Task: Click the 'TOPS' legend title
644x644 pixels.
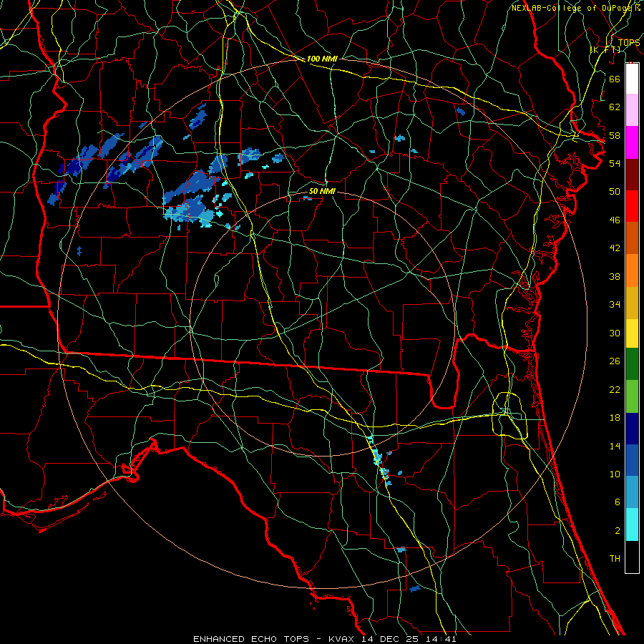Action: tap(629, 43)
